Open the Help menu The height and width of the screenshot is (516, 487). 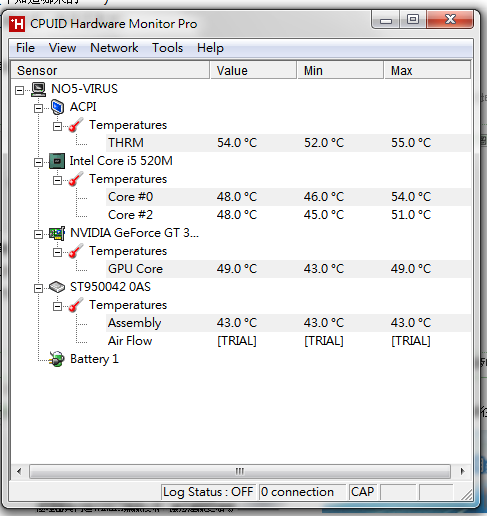[210, 48]
